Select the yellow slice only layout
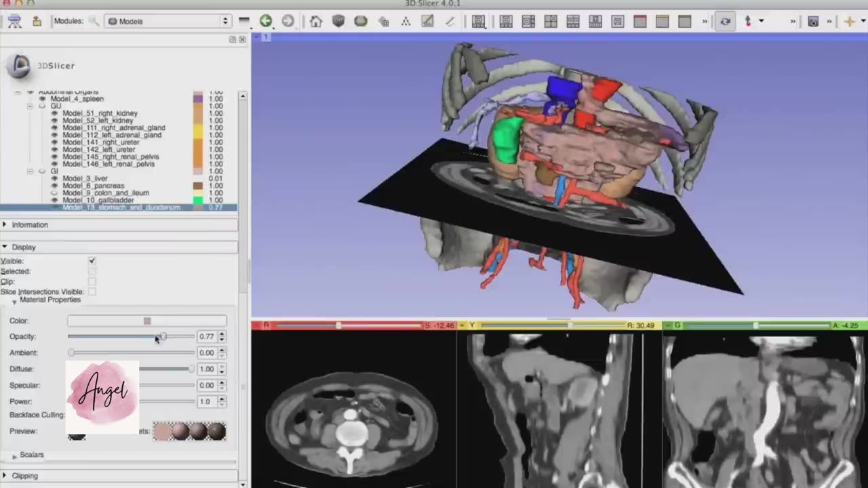This screenshot has height=488, width=868. point(663,21)
